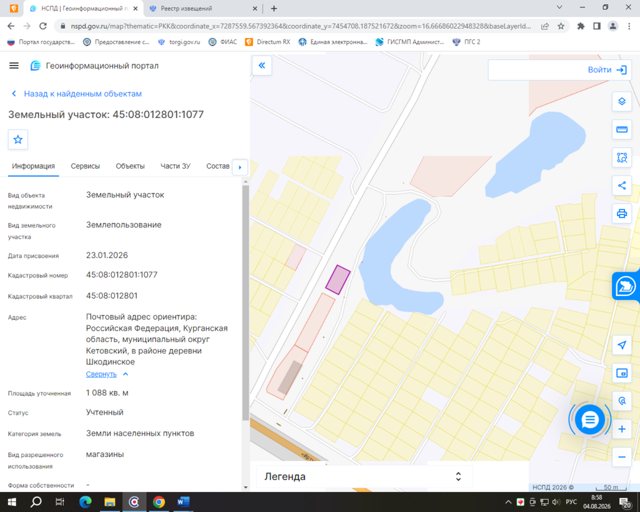Image resolution: width=640 pixels, height=512 pixels.
Task: Print the map
Action: click(x=622, y=214)
